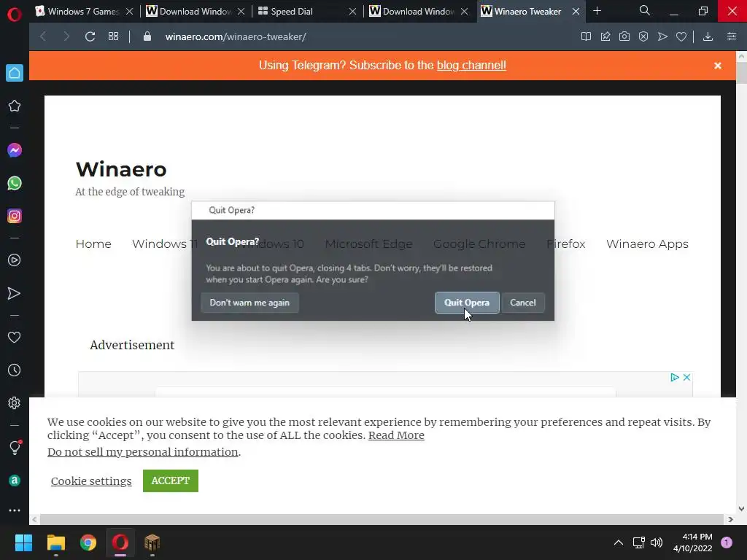This screenshot has height=560, width=747.
Task: Open Winaero Apps menu item
Action: (647, 244)
